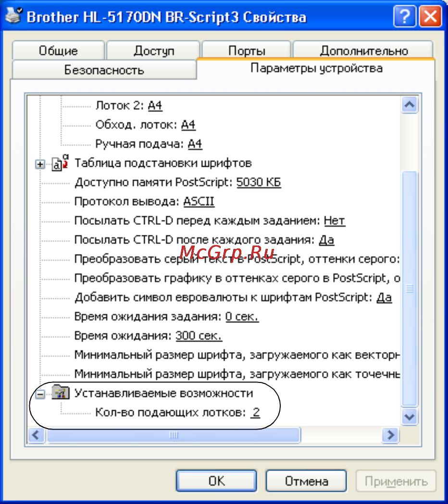Image resolution: width=448 pixels, height=504 pixels.
Task: Expand the Таблица подстановки шрифтов node
Action: tap(40, 164)
